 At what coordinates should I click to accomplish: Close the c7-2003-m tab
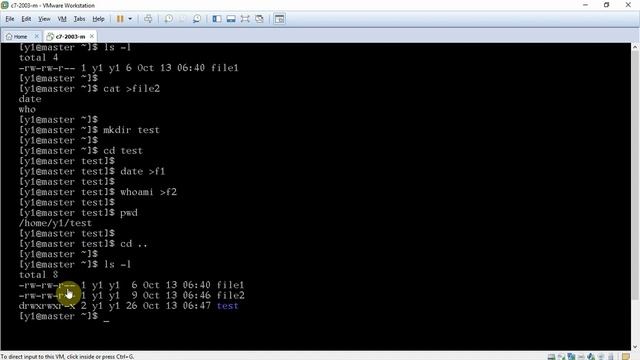click(92, 36)
